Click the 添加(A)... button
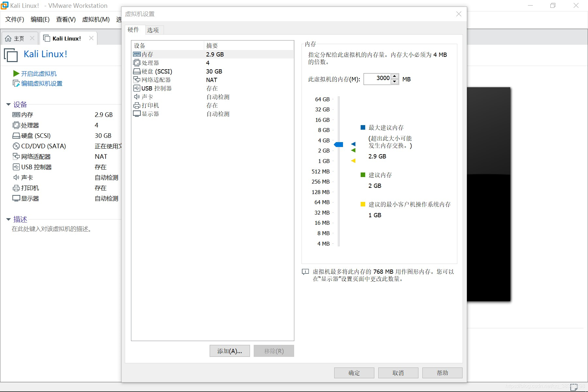This screenshot has width=588, height=392. click(230, 351)
